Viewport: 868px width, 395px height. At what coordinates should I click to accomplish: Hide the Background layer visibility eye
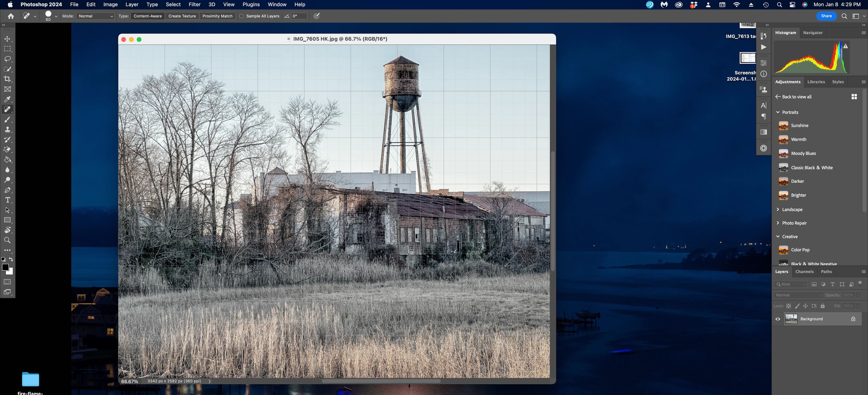point(778,319)
